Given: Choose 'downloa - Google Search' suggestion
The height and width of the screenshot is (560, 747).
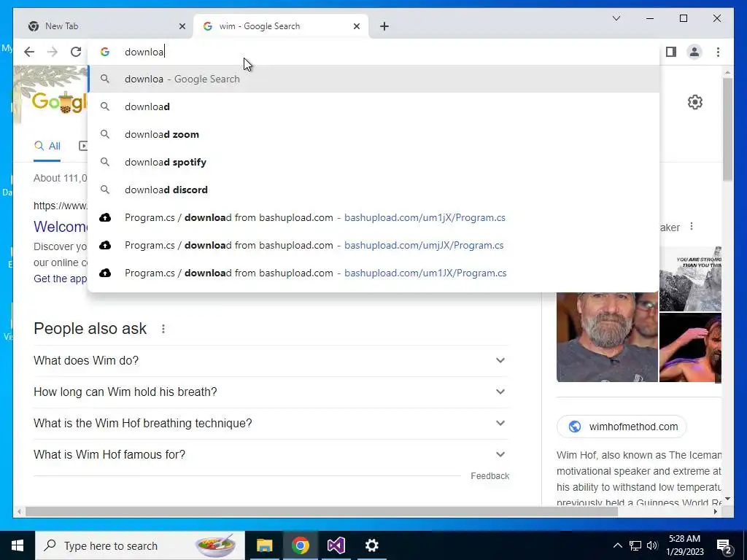Looking at the screenshot, I should (374, 79).
